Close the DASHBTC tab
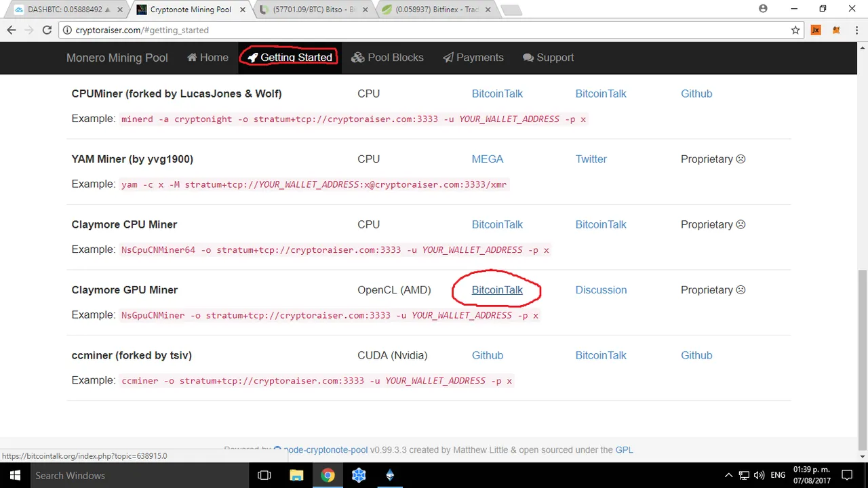 click(121, 9)
